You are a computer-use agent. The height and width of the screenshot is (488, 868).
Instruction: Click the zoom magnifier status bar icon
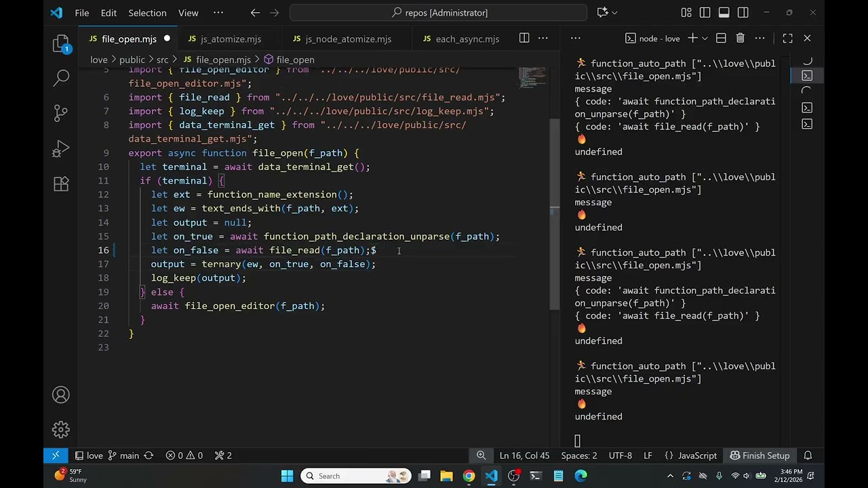(x=481, y=455)
